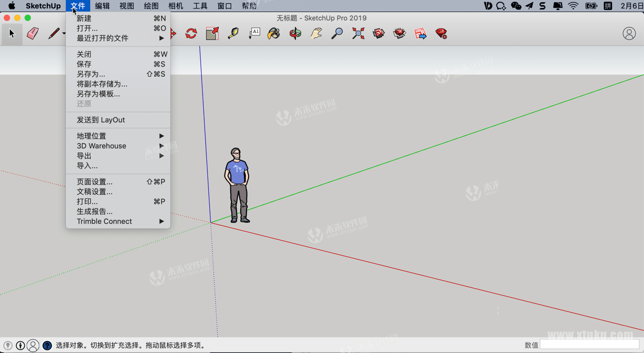Pick the Tape Measure tool
The height and width of the screenshot is (353, 644).
click(x=233, y=34)
